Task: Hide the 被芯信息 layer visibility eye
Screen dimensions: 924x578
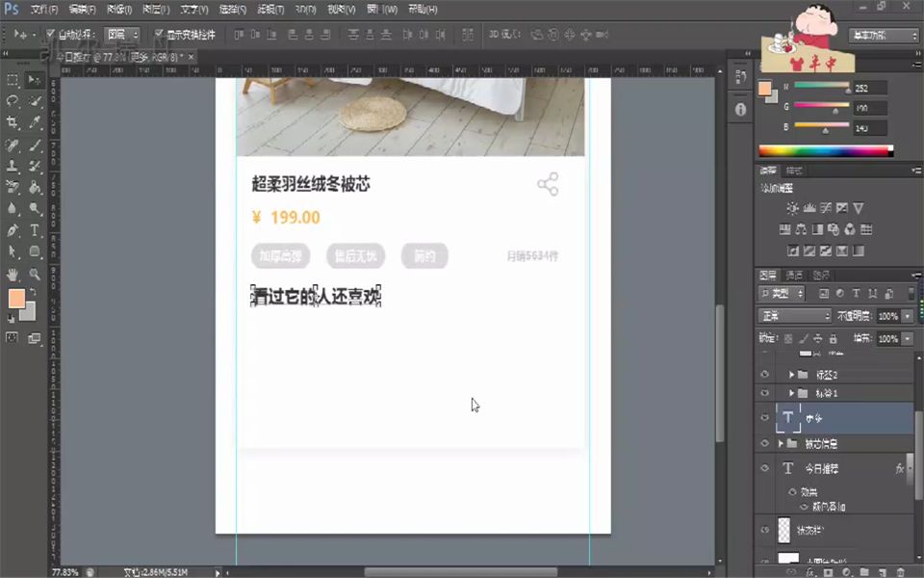Action: [764, 443]
